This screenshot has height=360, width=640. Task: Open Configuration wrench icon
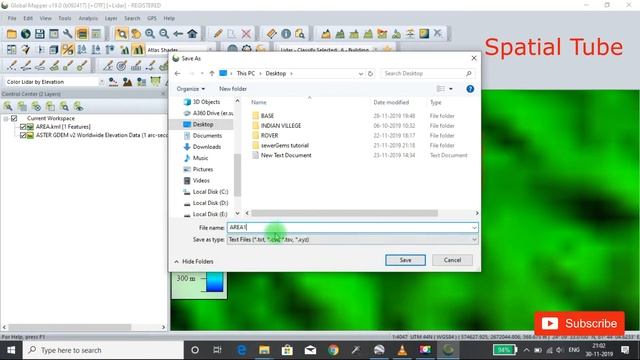click(68, 34)
